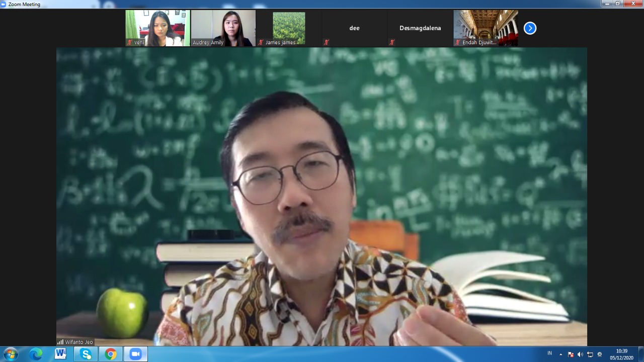Select Audrey Amily's video thumbnail
The width and height of the screenshot is (644, 362).
click(x=223, y=28)
